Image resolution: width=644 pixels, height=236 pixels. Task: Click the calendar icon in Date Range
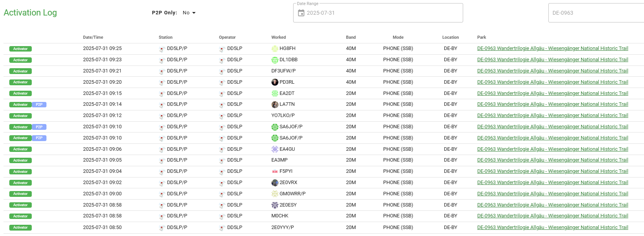click(x=301, y=13)
